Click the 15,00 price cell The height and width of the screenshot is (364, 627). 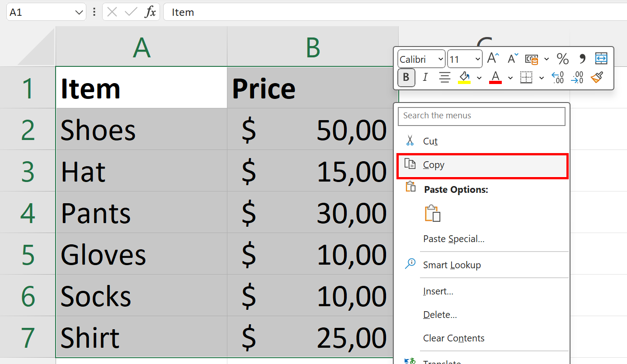point(311,171)
